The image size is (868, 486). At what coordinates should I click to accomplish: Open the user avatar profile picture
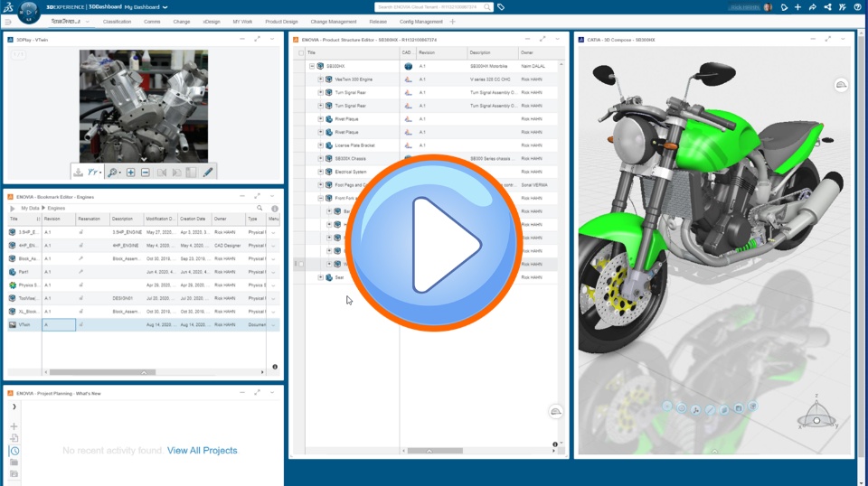pyautogui.click(x=768, y=7)
